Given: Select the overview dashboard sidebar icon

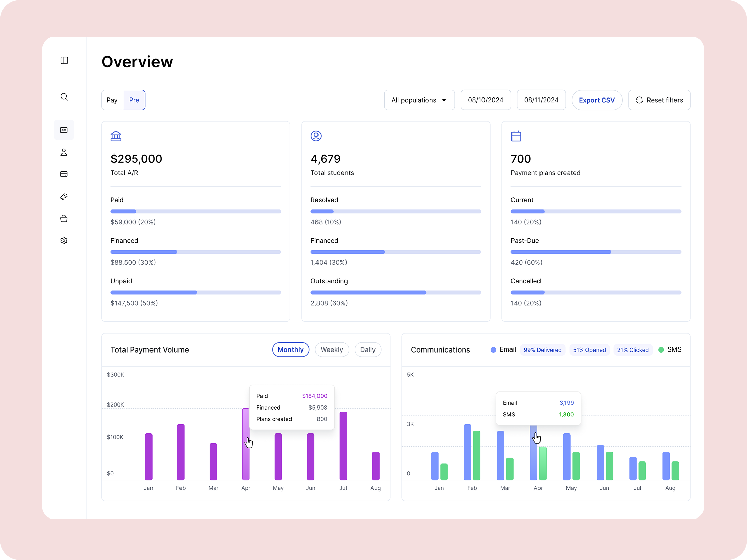Looking at the screenshot, I should pos(64,130).
